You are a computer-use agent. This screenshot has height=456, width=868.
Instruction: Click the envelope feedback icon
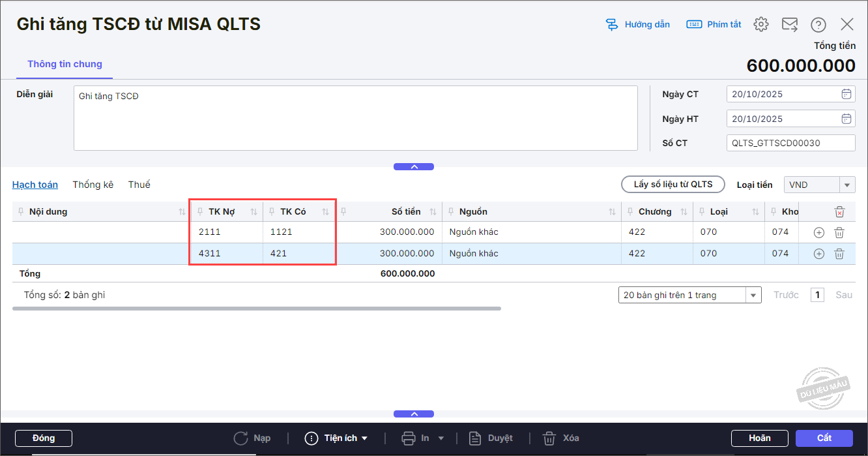pyautogui.click(x=790, y=25)
